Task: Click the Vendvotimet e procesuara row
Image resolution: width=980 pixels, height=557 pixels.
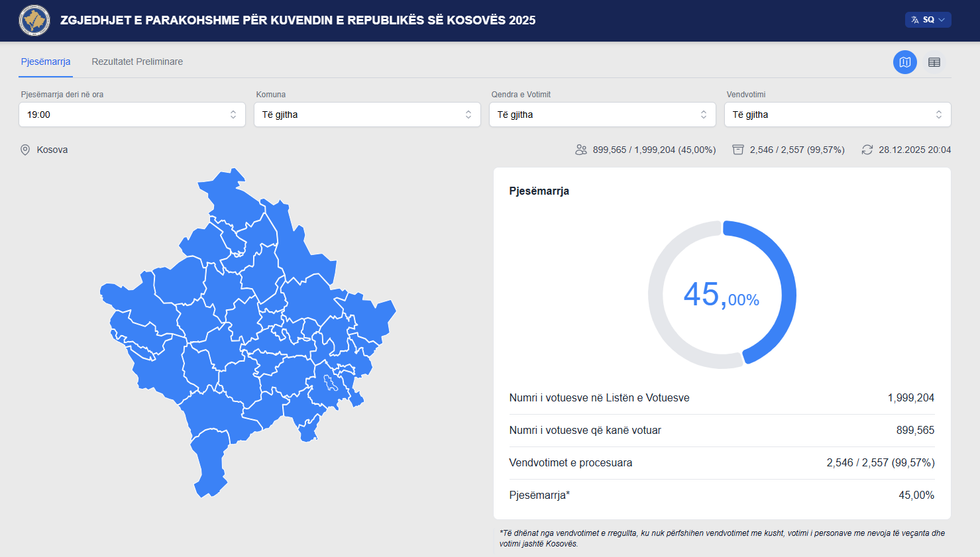Action: click(x=721, y=463)
